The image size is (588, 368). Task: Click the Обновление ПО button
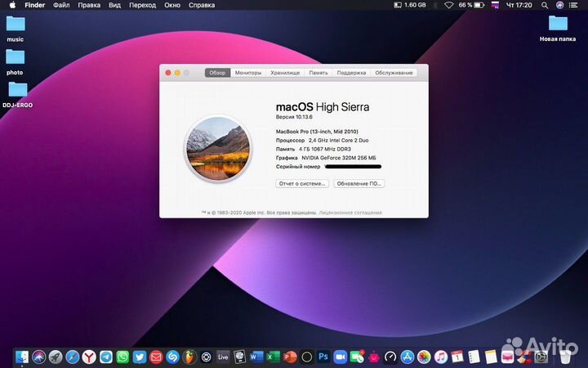point(359,184)
